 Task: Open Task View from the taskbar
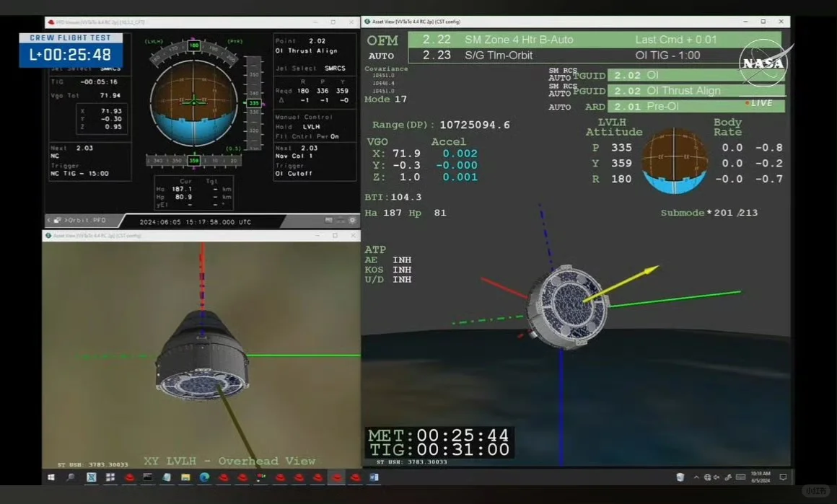pyautogui.click(x=110, y=477)
